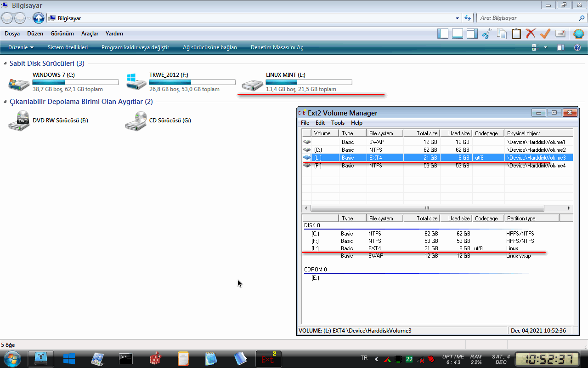Click Denetim Masası'nı Aç button

pyautogui.click(x=277, y=47)
